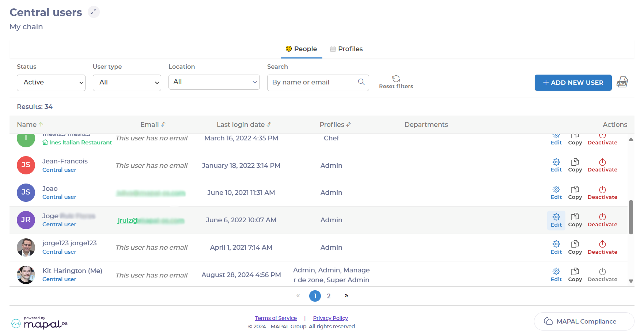The image size is (644, 336).
Task: Copy user Jean-Francois
Action: point(575,165)
